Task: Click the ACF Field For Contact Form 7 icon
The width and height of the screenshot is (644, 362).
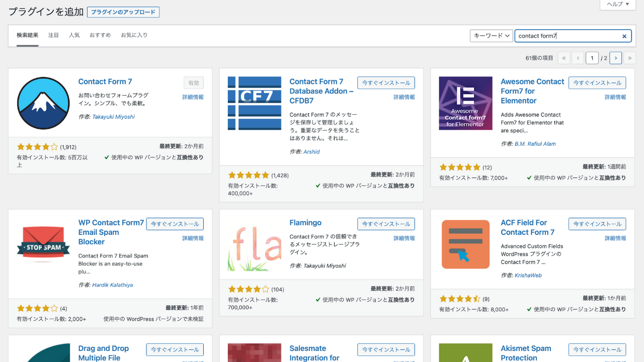Action: pos(466,244)
